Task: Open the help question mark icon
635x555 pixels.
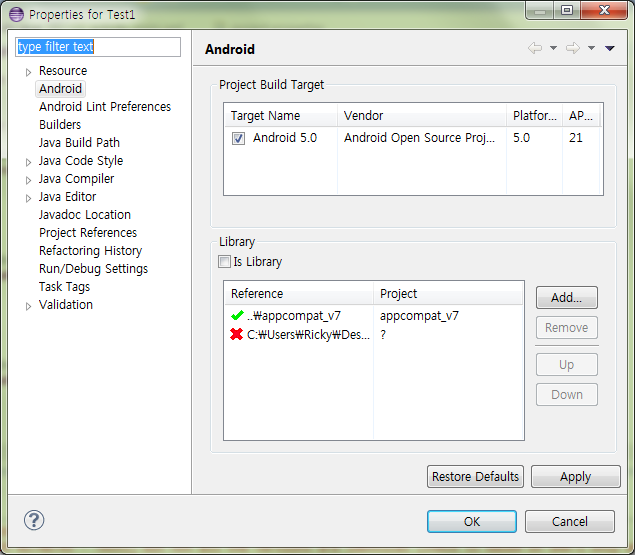Action: tap(34, 520)
